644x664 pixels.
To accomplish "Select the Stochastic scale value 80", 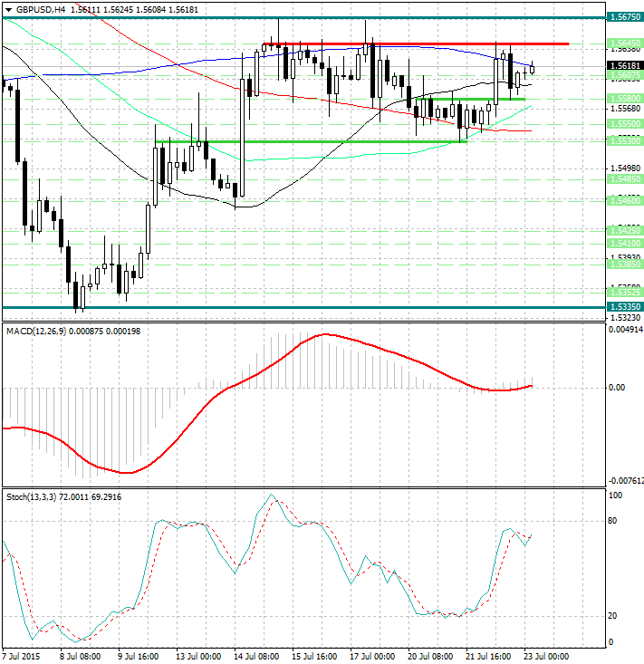I will [612, 521].
